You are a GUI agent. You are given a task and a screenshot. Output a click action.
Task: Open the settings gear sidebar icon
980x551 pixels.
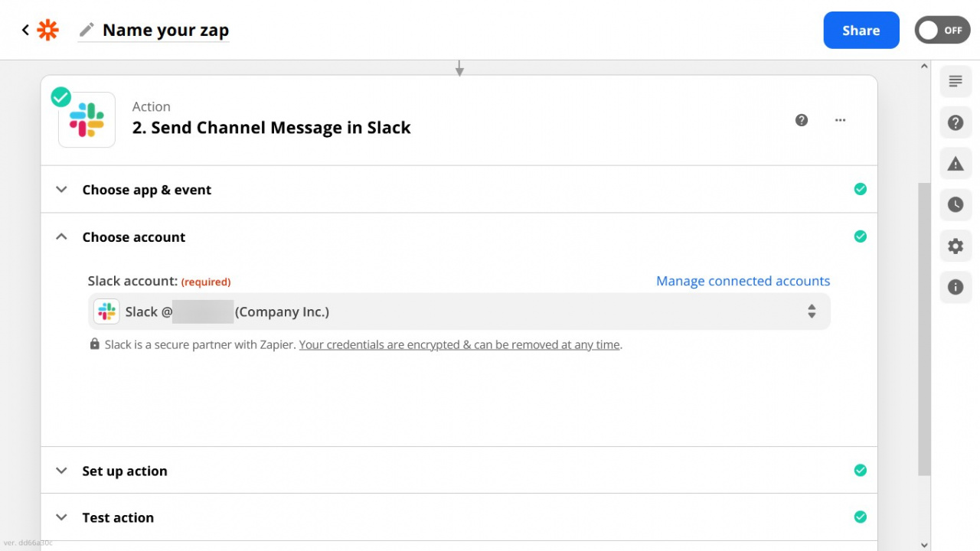[955, 246]
